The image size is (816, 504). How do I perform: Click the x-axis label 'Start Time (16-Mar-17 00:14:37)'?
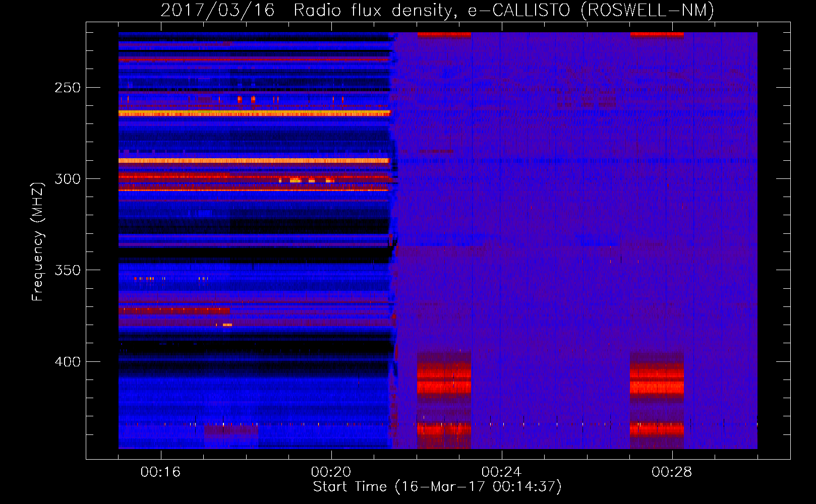pyautogui.click(x=437, y=487)
